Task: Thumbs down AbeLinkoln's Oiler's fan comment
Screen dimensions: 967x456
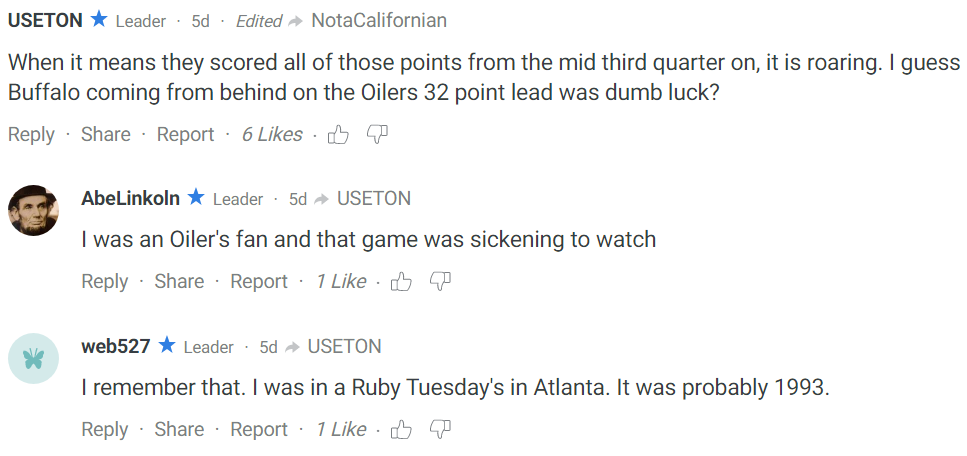Action: 440,281
